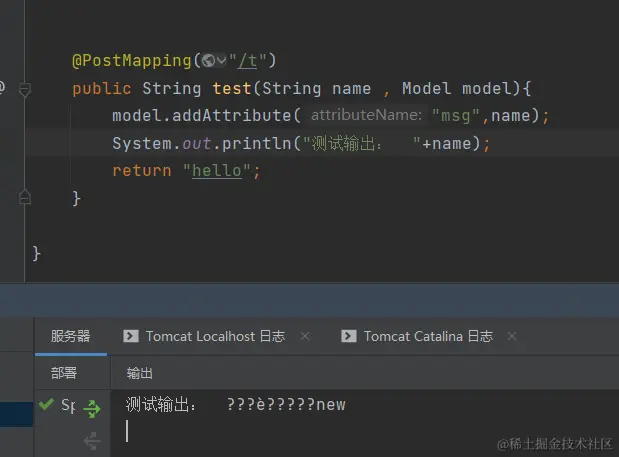The width and height of the screenshot is (619, 457).
Task: Click the "hello" return string
Action: tap(217, 171)
